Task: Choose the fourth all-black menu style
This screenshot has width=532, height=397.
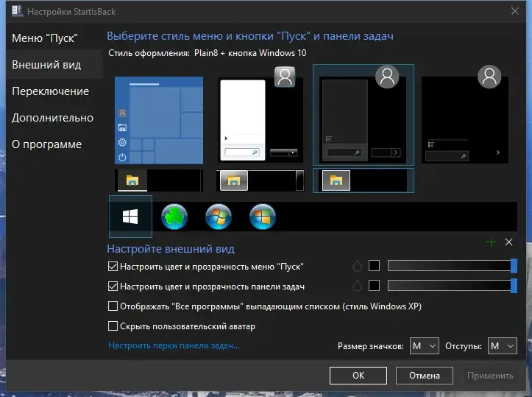Action: pos(465,116)
